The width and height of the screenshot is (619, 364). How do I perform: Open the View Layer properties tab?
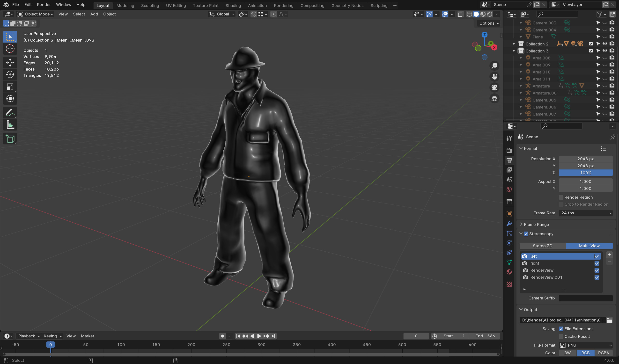(x=509, y=170)
